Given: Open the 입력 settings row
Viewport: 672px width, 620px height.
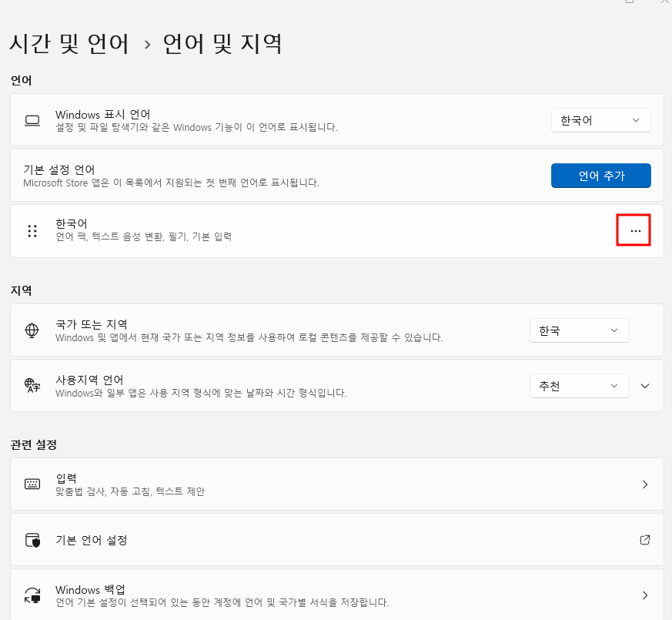Looking at the screenshot, I should (336, 484).
